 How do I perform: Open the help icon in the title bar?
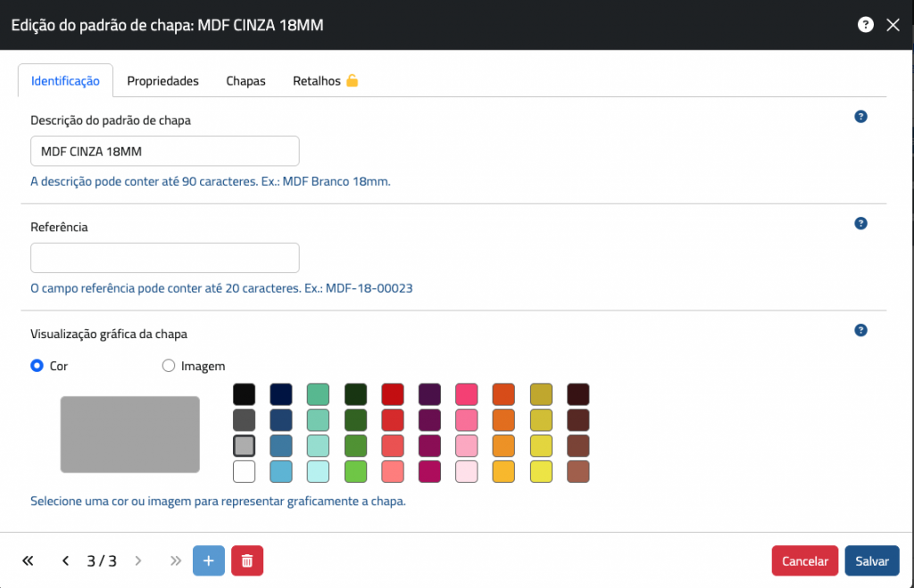point(865,24)
